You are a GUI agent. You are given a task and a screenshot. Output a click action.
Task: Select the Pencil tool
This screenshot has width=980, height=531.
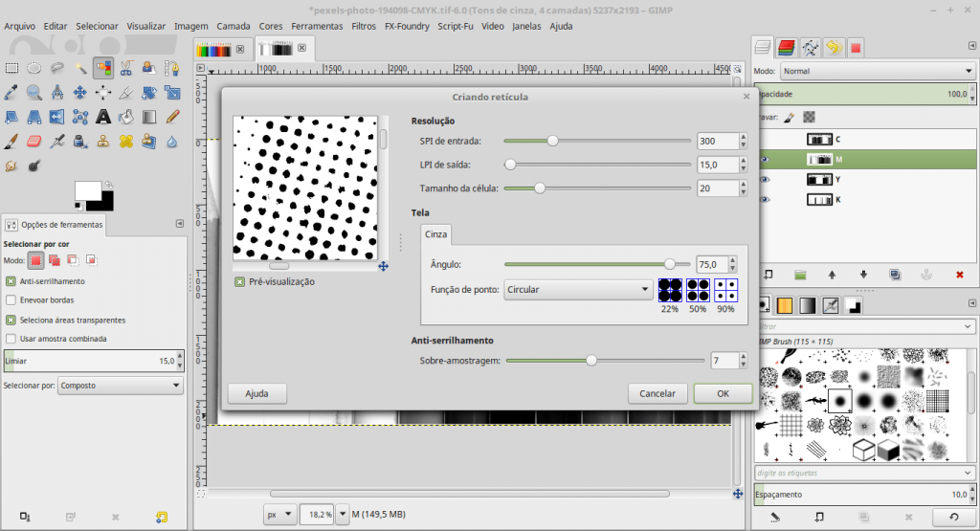(172, 117)
